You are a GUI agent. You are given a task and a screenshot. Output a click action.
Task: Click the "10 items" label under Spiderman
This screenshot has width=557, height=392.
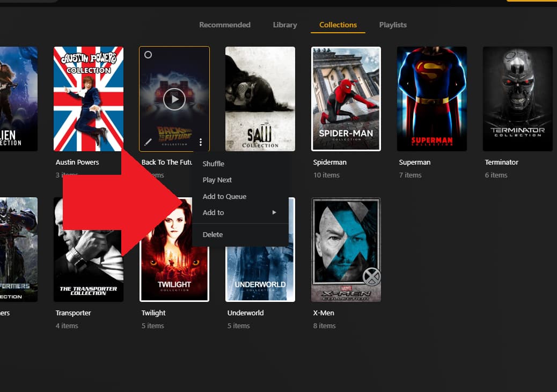[326, 175]
